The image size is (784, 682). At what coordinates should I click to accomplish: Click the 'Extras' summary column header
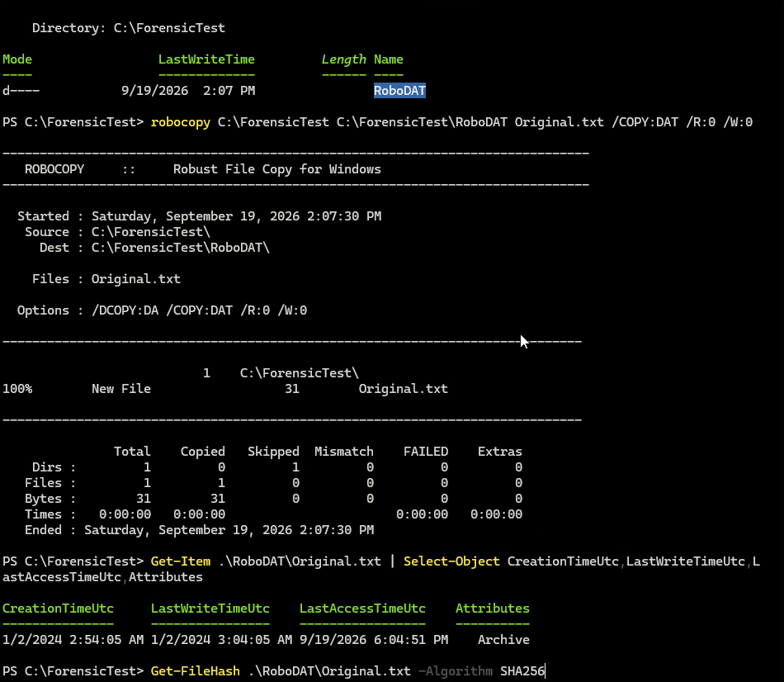coord(500,452)
